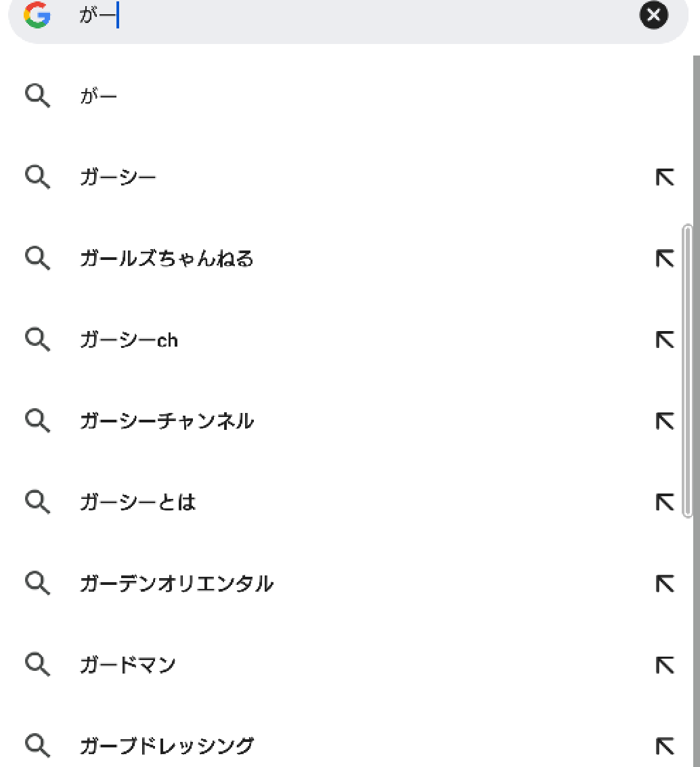Click inside the search text field

[x=352, y=15]
